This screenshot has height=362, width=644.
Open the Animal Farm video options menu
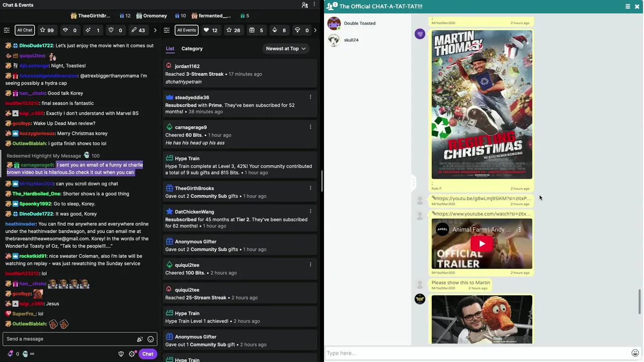520,230
